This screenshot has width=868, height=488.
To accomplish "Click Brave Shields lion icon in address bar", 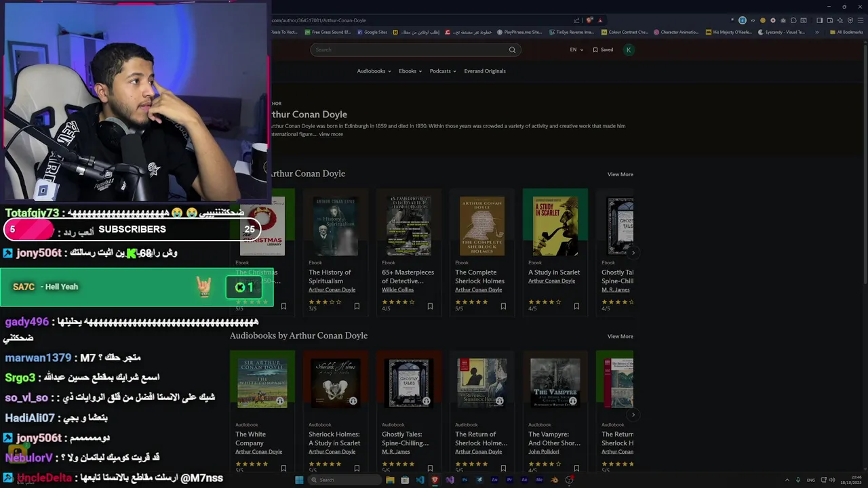I will tap(590, 20).
